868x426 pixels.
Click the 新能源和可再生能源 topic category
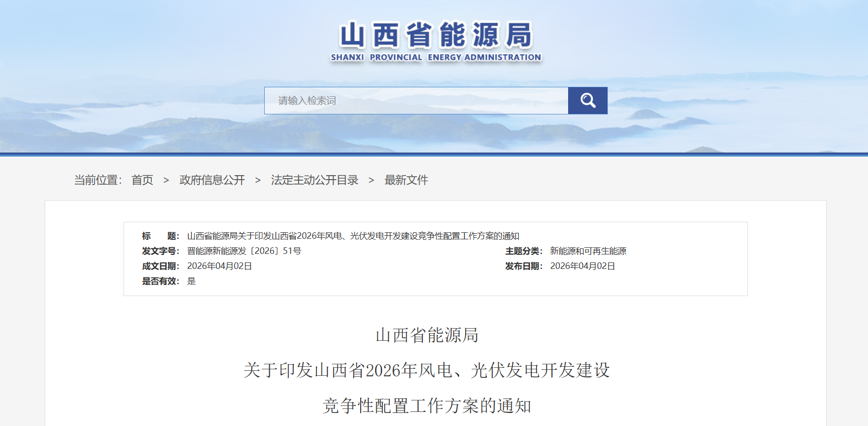point(588,251)
